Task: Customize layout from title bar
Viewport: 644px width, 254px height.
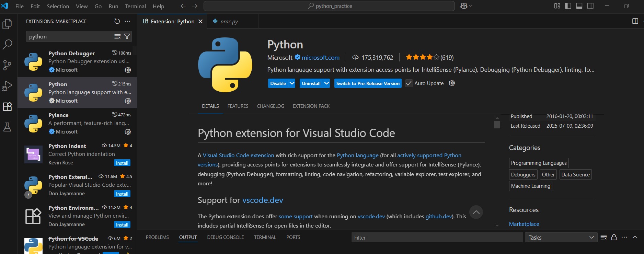Action: point(557,6)
